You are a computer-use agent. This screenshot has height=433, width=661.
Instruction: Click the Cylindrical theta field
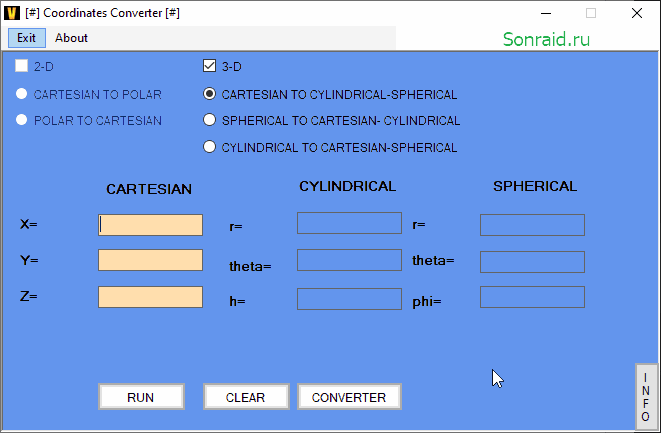point(349,260)
